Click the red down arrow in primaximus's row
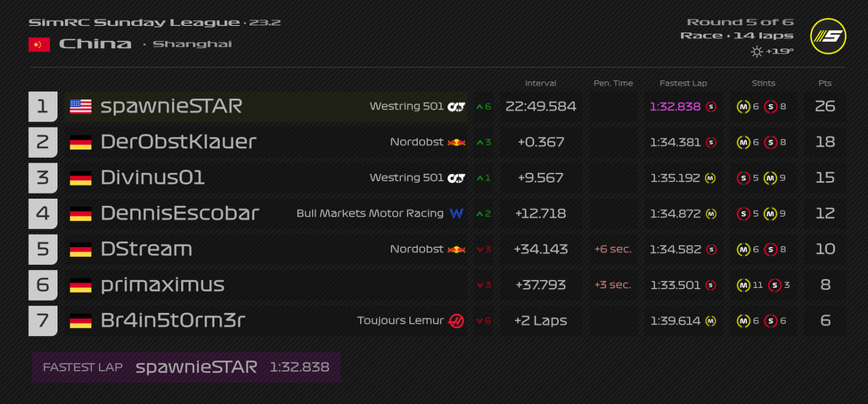Image resolution: width=868 pixels, height=404 pixels. coord(479,285)
